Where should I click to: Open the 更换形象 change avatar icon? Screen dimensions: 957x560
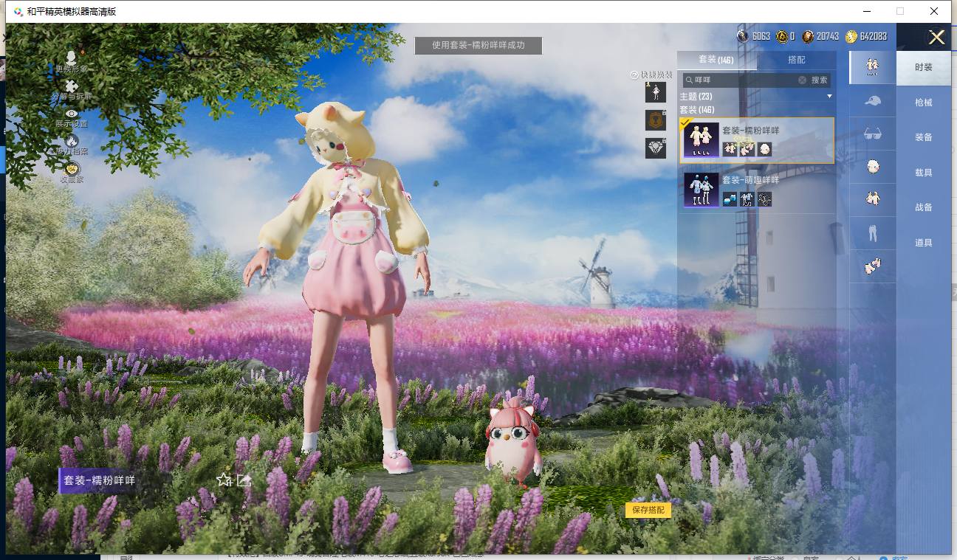(71, 58)
